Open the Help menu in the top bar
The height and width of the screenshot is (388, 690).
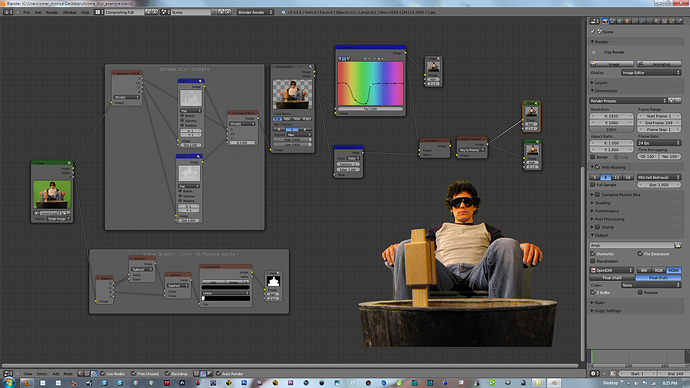pyautogui.click(x=85, y=12)
